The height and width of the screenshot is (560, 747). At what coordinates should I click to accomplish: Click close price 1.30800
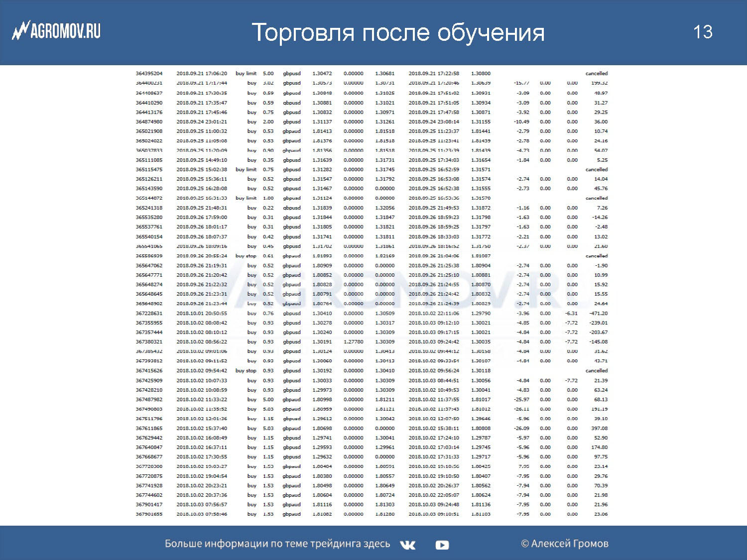point(481,73)
